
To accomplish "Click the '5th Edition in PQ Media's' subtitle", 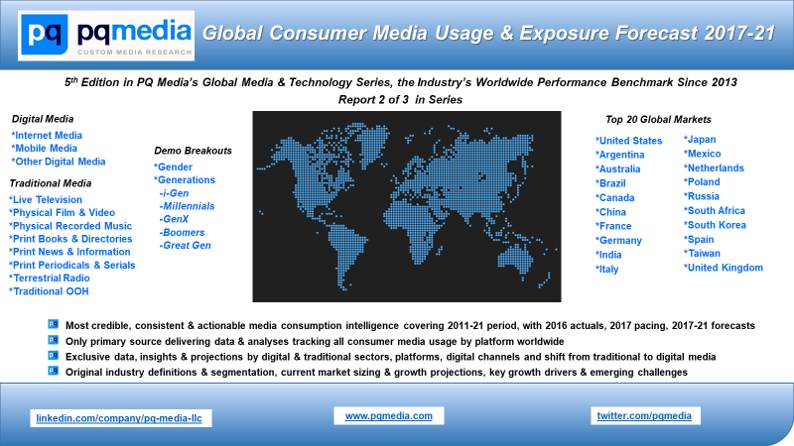I will tap(401, 82).
